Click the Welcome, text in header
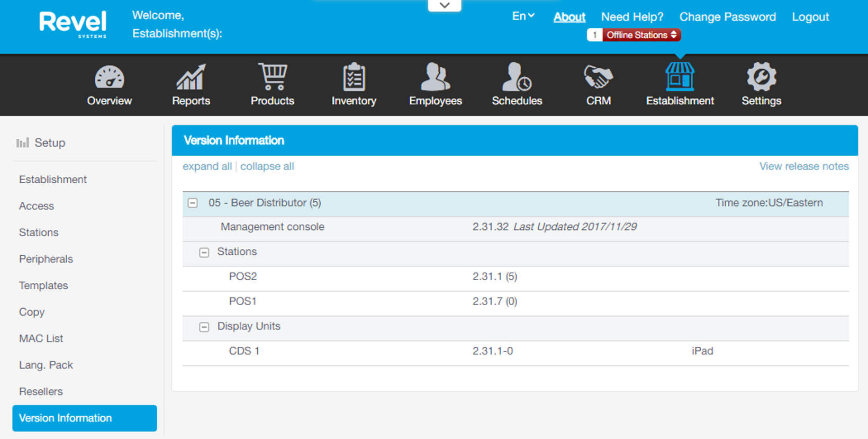This screenshot has width=868, height=439. click(158, 15)
